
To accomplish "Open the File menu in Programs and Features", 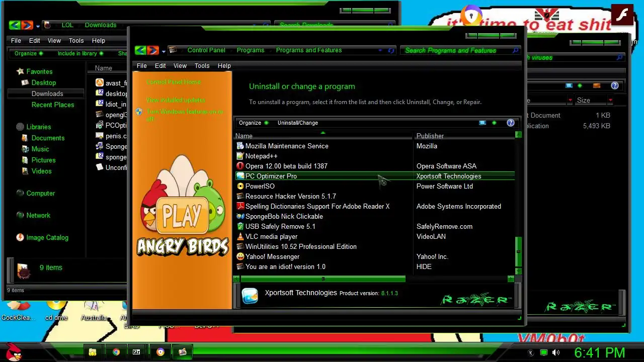I will tap(142, 65).
